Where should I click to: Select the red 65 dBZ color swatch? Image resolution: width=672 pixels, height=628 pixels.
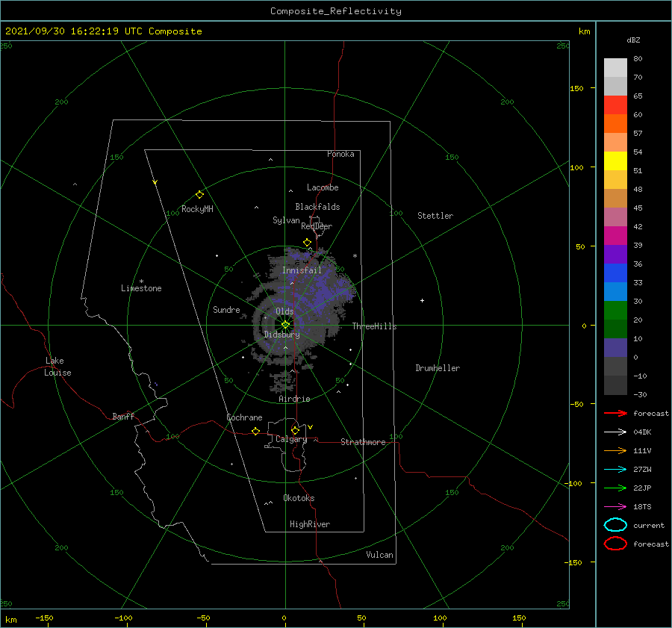pos(615,105)
